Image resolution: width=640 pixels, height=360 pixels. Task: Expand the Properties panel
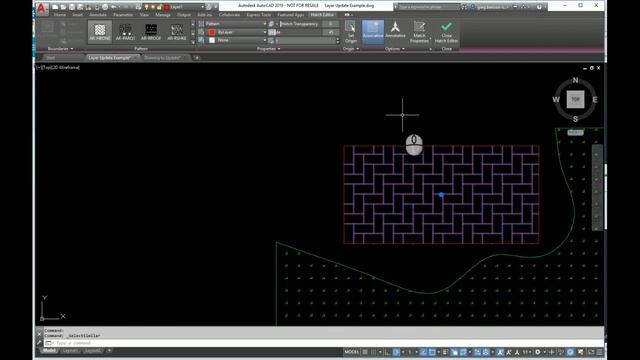[268, 49]
